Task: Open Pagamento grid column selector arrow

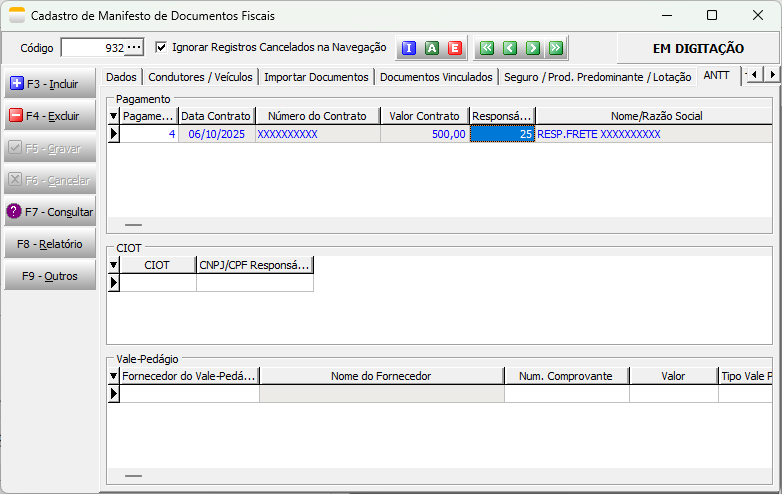Action: [x=113, y=116]
